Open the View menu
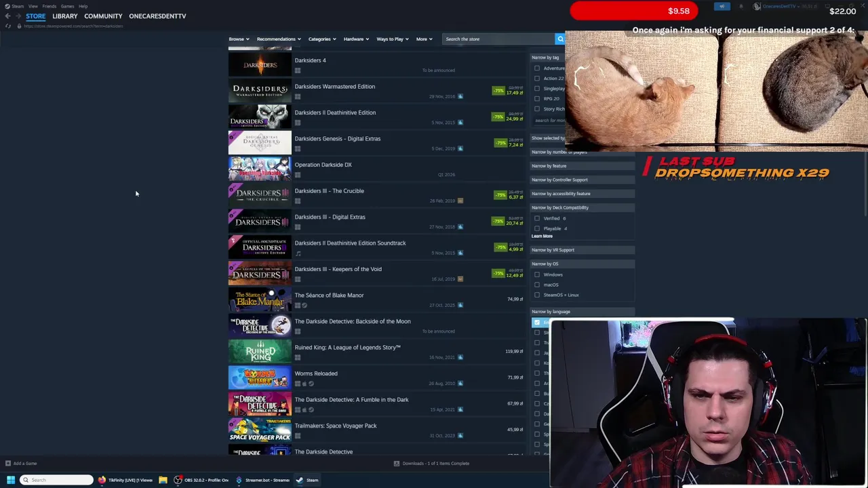Viewport: 868px width, 488px height. 33,6
